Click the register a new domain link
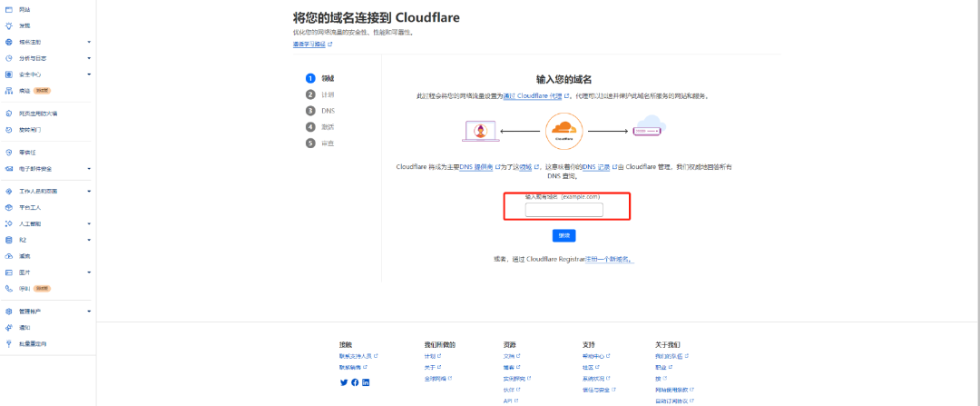 click(x=610, y=258)
